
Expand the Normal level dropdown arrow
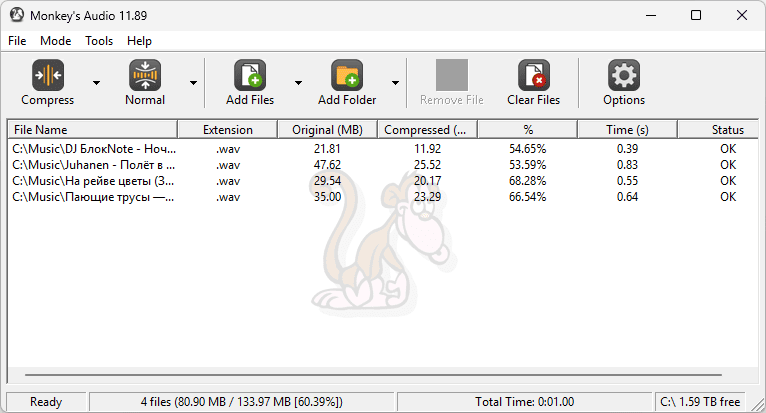[193, 83]
